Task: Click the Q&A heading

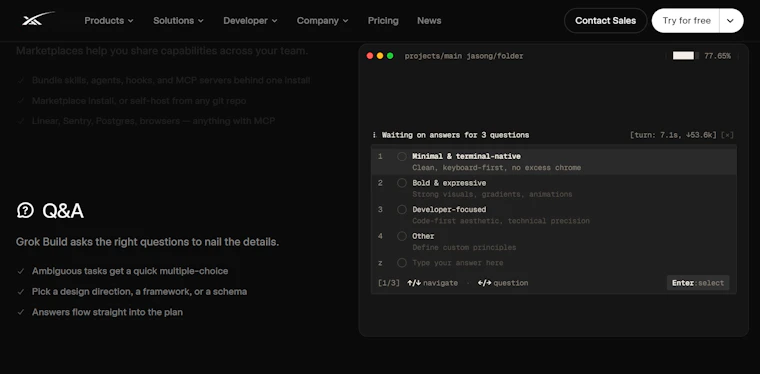Action: 63,211
